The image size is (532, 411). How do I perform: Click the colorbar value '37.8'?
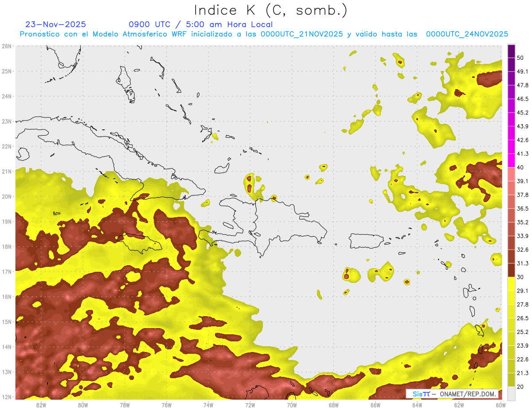point(522,195)
